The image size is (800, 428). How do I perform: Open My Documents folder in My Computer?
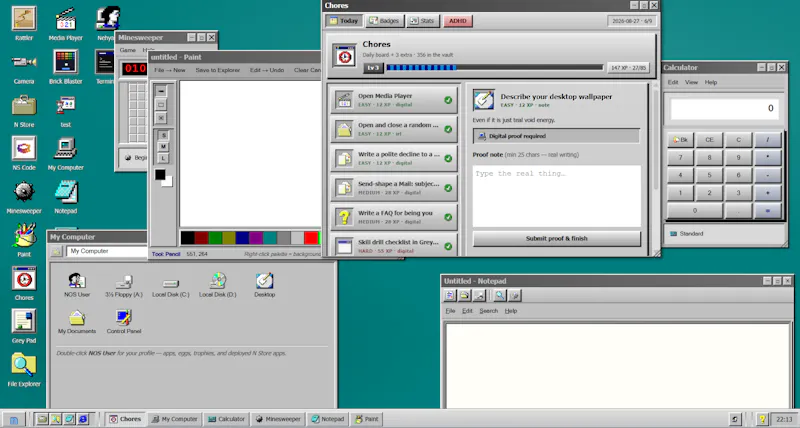pyautogui.click(x=77, y=321)
